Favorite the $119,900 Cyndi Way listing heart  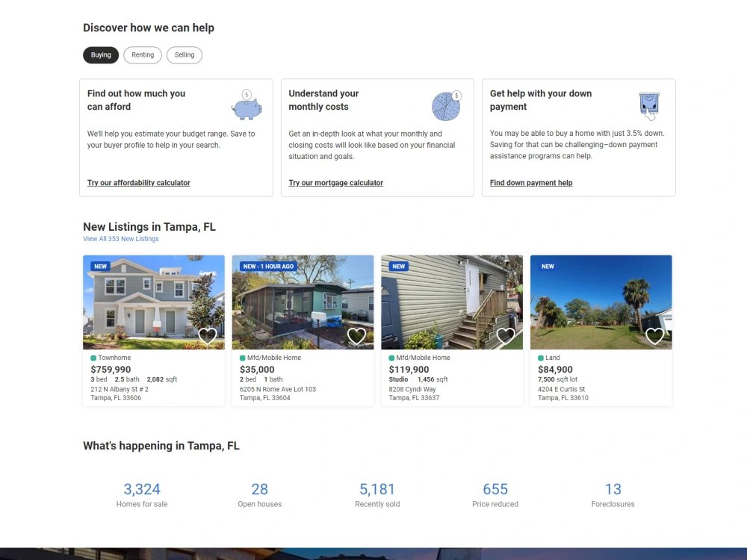pyautogui.click(x=506, y=336)
